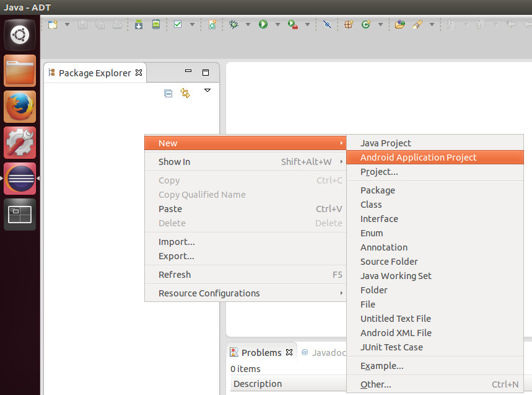Choose Untitled Text File in submenu
The width and height of the screenshot is (532, 395).
(x=435, y=319)
